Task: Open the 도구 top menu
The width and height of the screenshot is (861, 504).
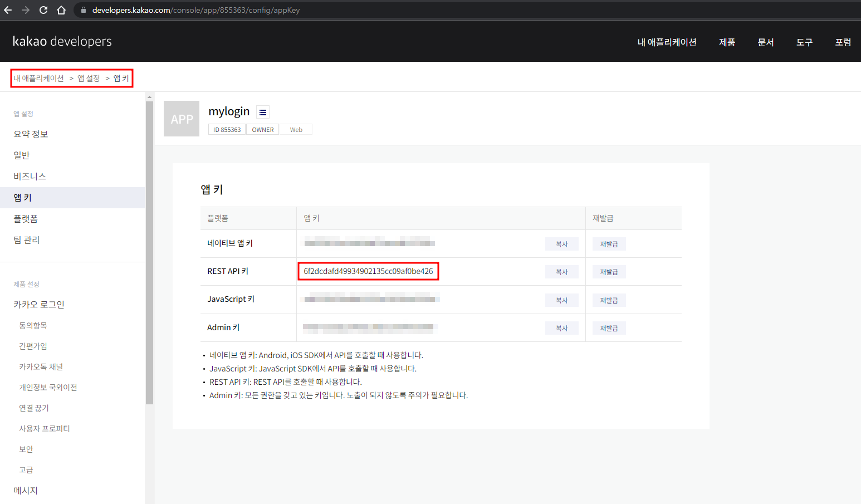Action: point(804,42)
